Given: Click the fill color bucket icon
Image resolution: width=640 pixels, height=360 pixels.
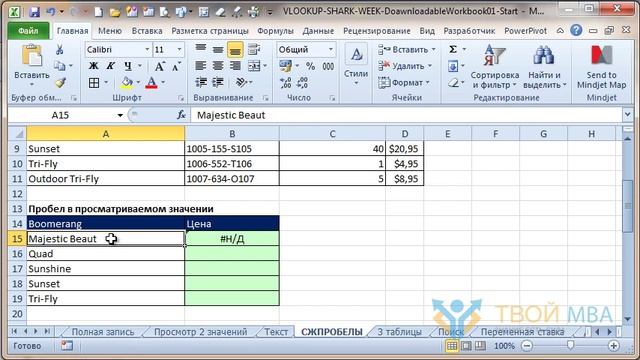Looking at the screenshot, I should pos(127,83).
